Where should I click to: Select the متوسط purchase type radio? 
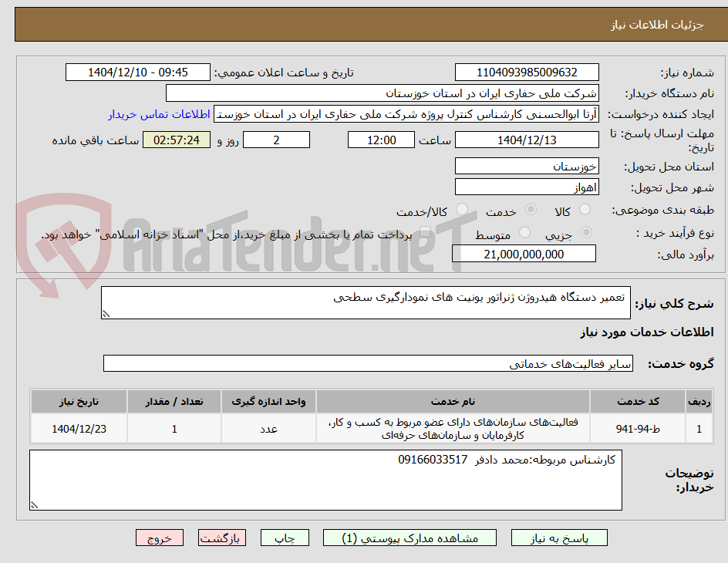(x=524, y=232)
